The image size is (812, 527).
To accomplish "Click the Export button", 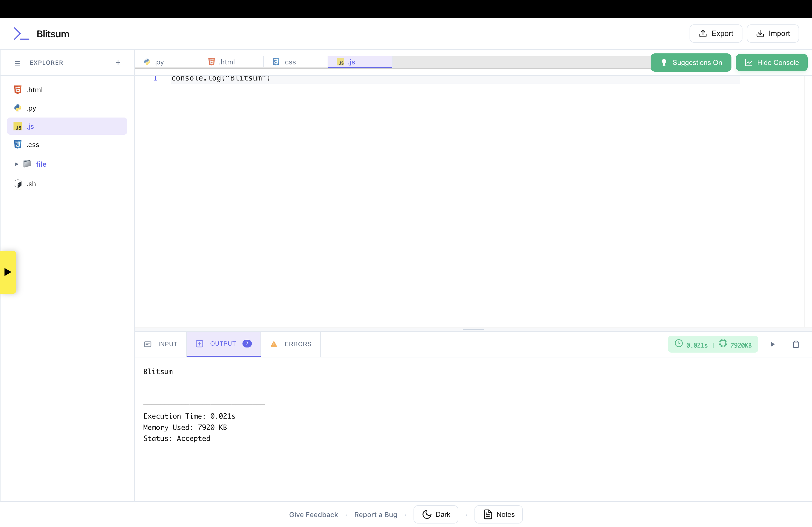I will (x=715, y=33).
